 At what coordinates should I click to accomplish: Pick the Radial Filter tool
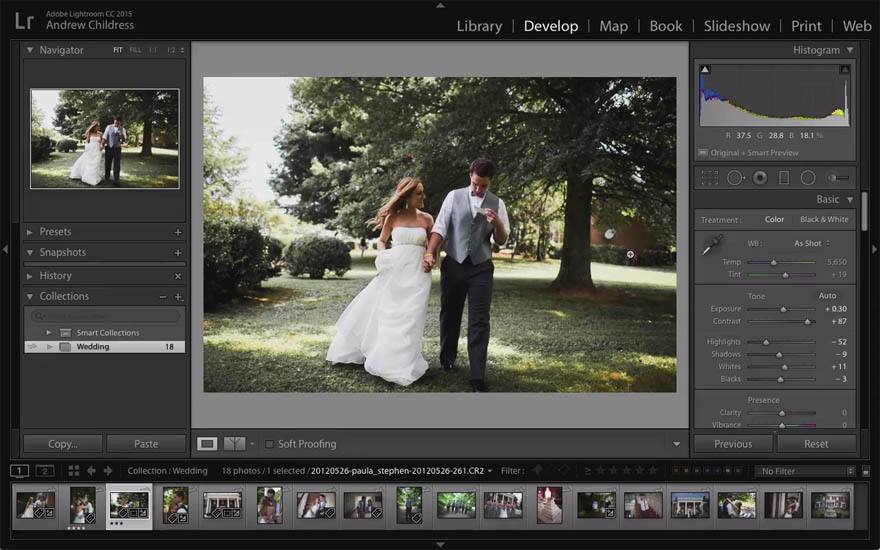[808, 177]
